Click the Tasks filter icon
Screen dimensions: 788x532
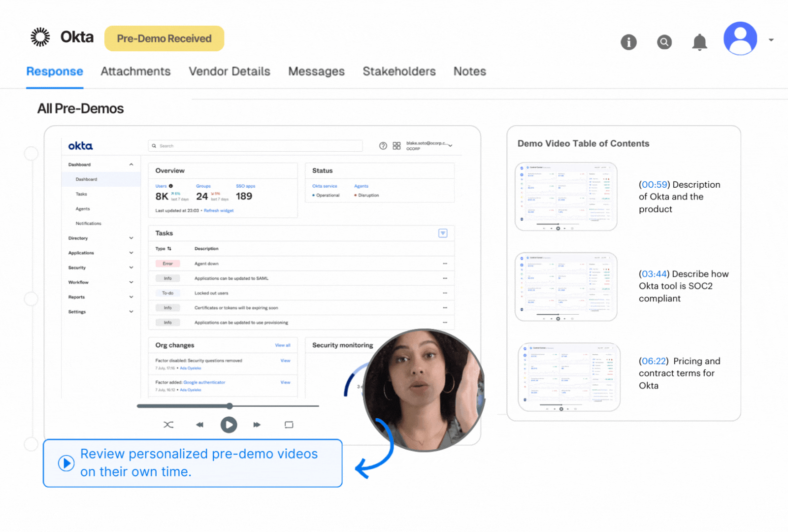pos(443,233)
